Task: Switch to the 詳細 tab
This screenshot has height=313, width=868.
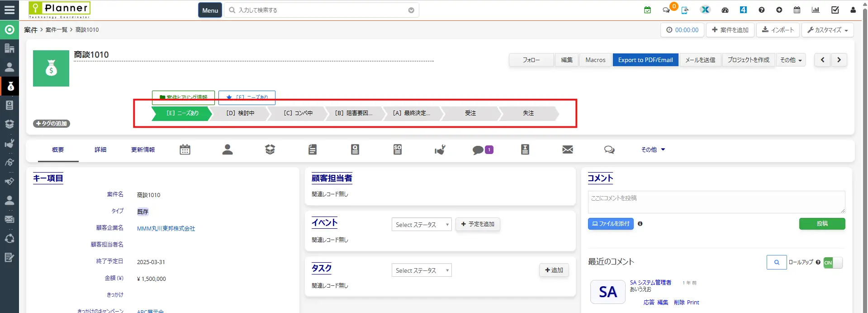Action: point(100,149)
